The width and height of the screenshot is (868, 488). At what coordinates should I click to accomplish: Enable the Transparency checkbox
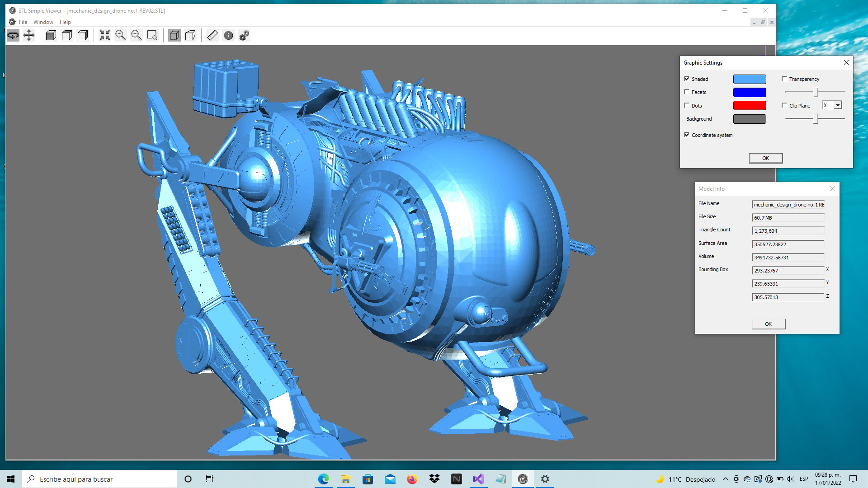(x=784, y=79)
